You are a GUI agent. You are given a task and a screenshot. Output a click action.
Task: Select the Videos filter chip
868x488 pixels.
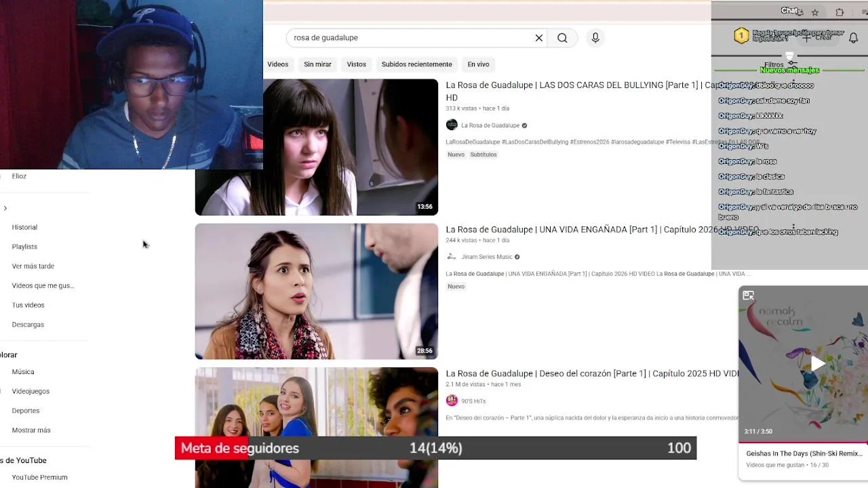[277, 64]
